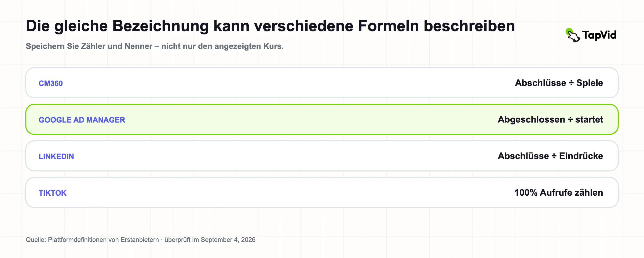Select the GOOGLE AD MANAGER label
The width and height of the screenshot is (644, 258).
(82, 120)
